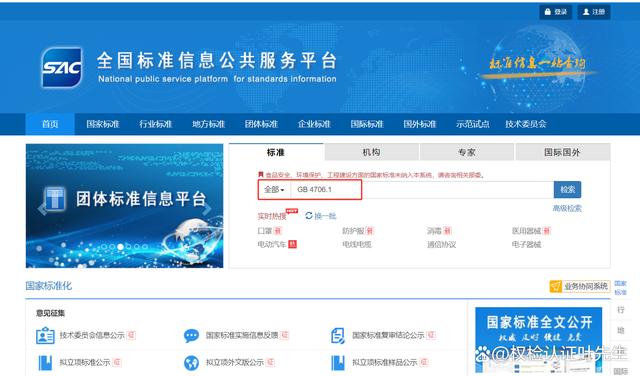Open the 全部 search scope dropdown

pos(274,189)
